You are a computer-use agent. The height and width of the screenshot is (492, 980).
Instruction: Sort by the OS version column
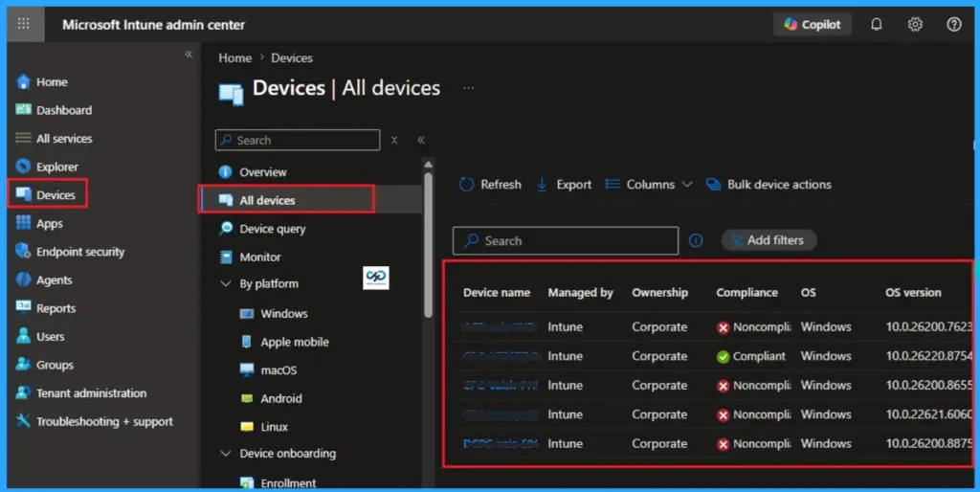point(913,293)
